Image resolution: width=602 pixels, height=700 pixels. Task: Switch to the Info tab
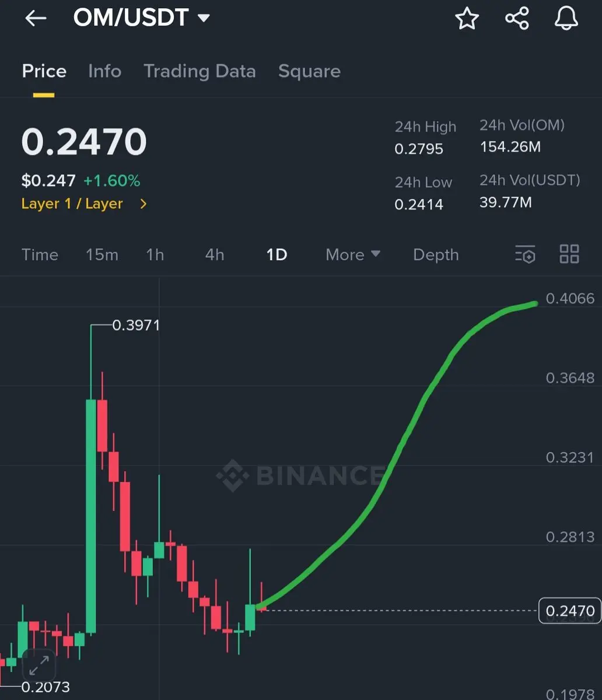(104, 71)
